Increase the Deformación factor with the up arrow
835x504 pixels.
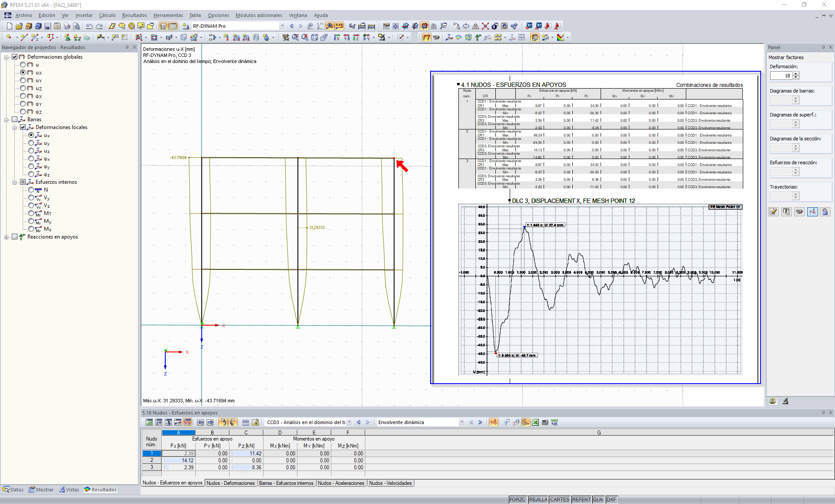[x=796, y=73]
